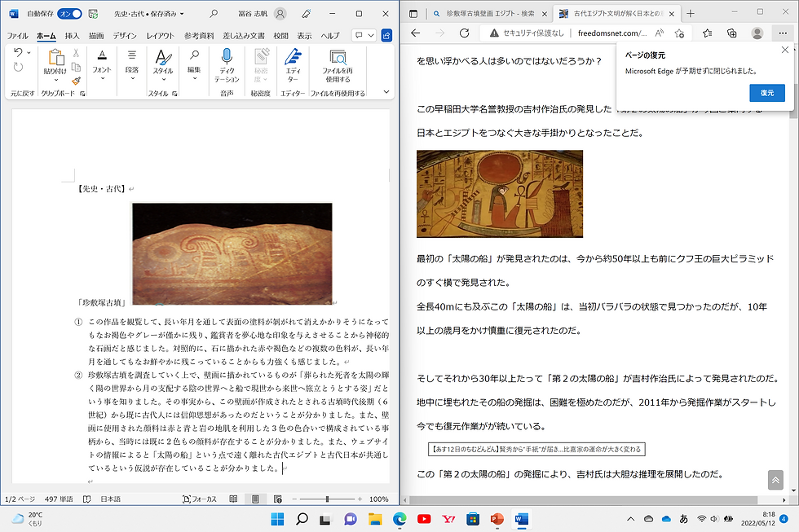This screenshot has width=799, height=532.
Task: Click the blue Share icon in Word
Action: click(x=386, y=35)
